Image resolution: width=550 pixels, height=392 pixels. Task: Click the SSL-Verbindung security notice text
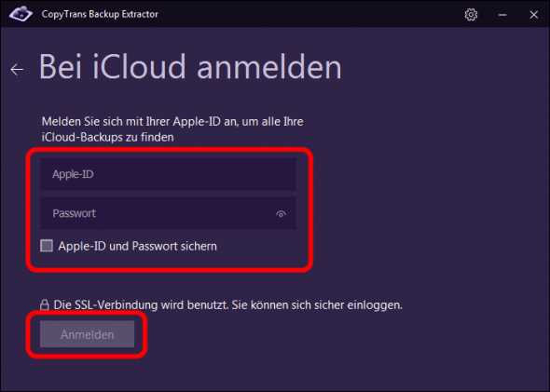[228, 305]
